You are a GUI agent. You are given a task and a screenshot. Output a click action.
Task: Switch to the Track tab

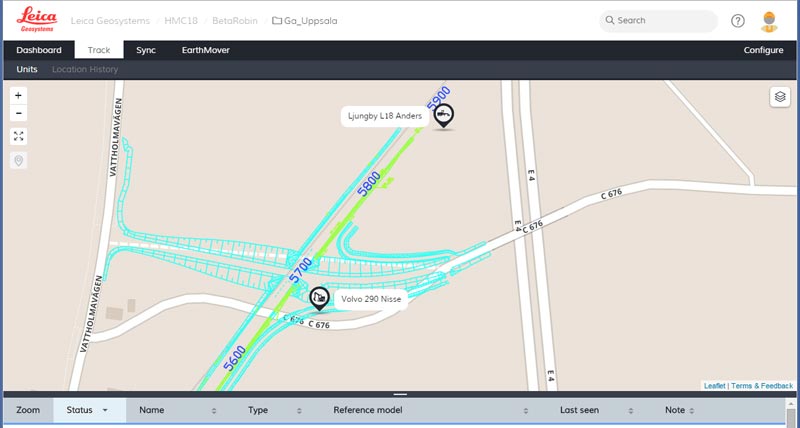99,50
